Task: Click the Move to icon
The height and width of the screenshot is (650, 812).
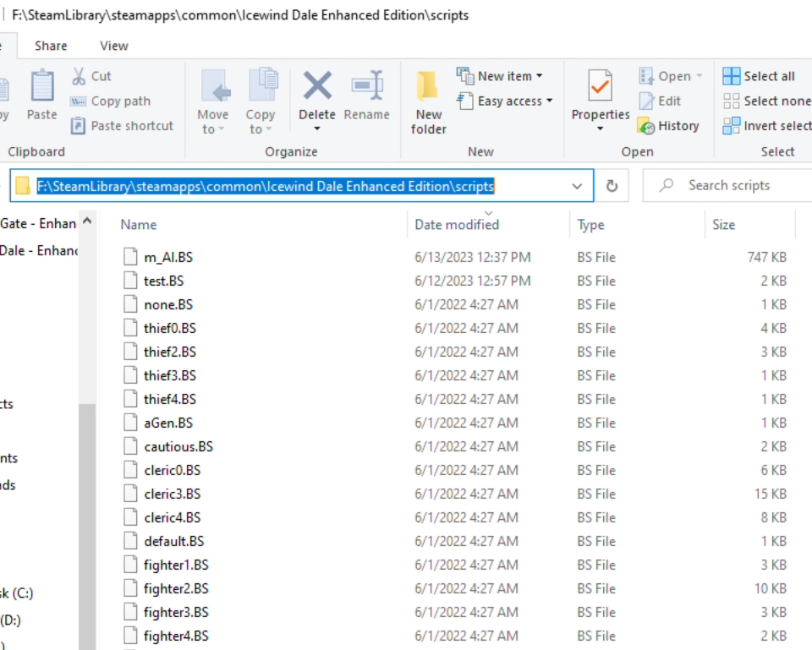Action: (215, 86)
